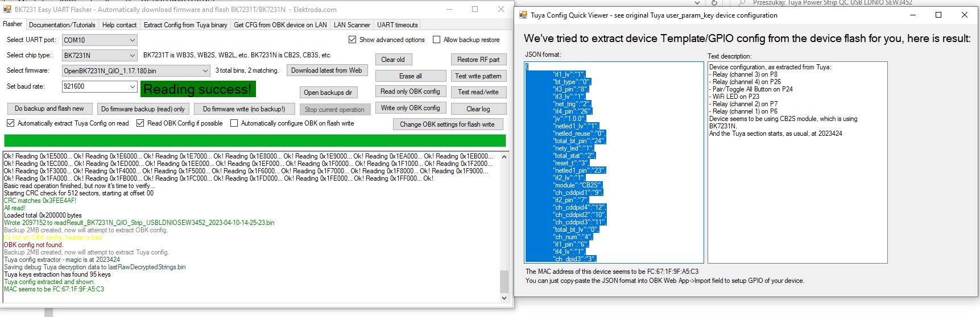The image size is (980, 317).
Task: Click the OBK config not found log line
Action: pos(34,245)
